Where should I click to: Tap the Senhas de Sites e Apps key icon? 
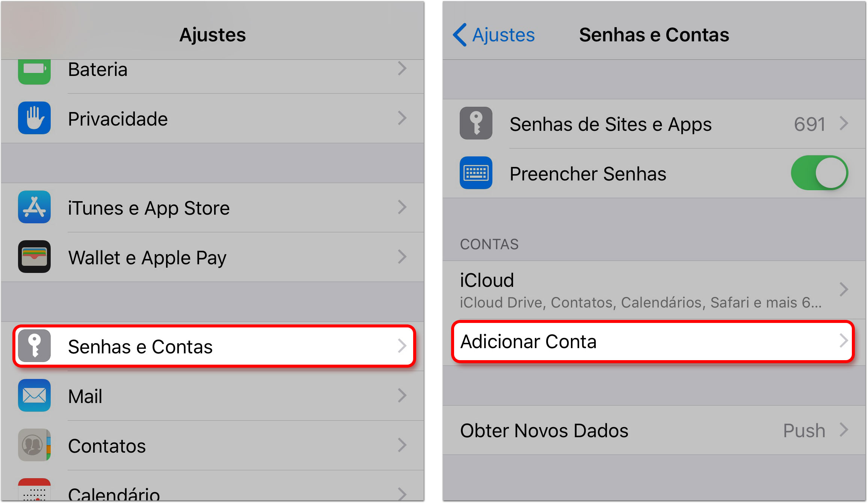point(476,123)
